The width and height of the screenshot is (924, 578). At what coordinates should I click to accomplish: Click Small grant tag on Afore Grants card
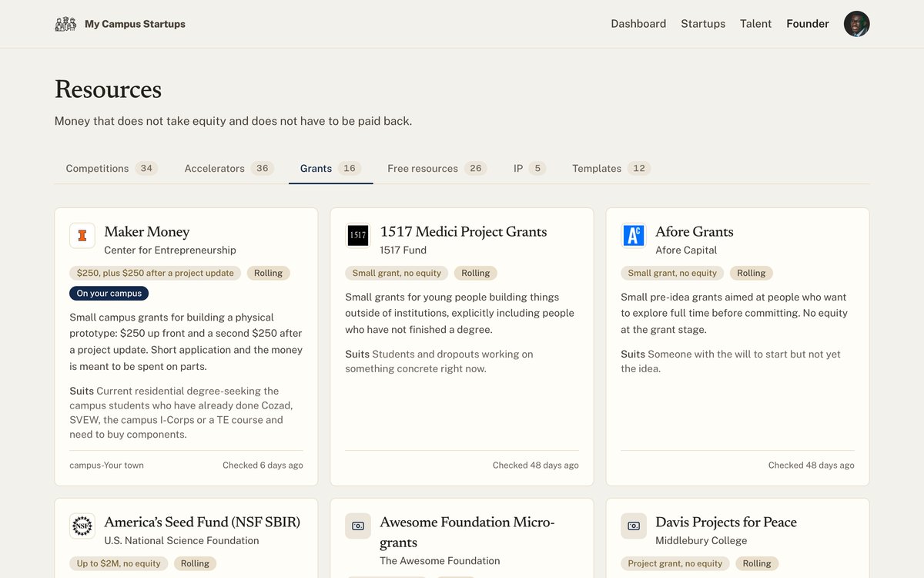[x=672, y=273]
